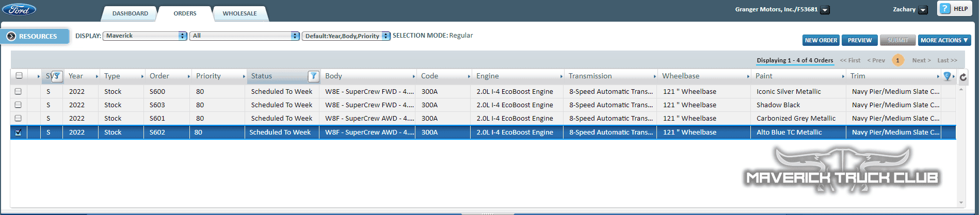Refresh the orders grid
The width and height of the screenshot is (980, 215).
963,77
